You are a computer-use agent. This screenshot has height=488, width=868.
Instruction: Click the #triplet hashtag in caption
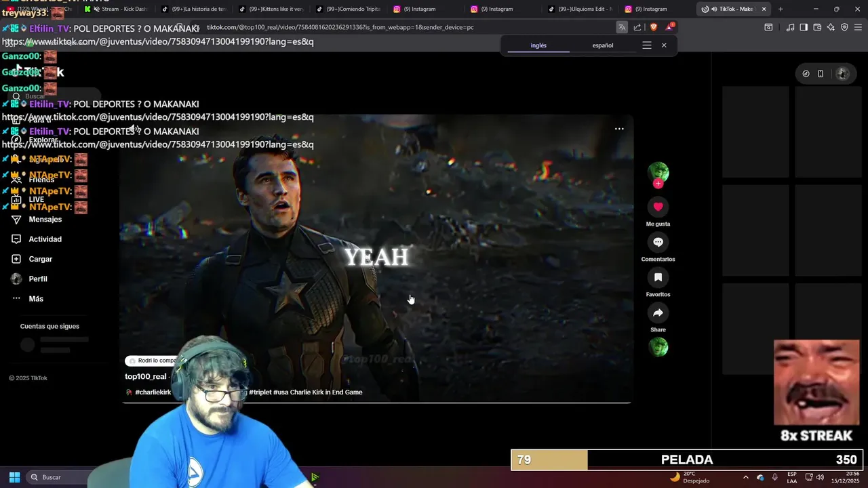pos(260,392)
